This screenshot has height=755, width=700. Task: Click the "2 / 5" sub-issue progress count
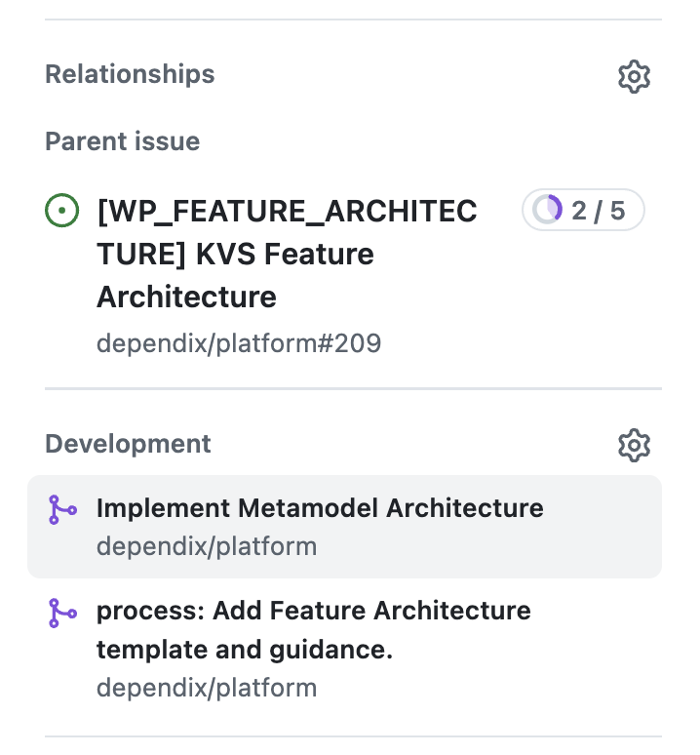point(598,210)
